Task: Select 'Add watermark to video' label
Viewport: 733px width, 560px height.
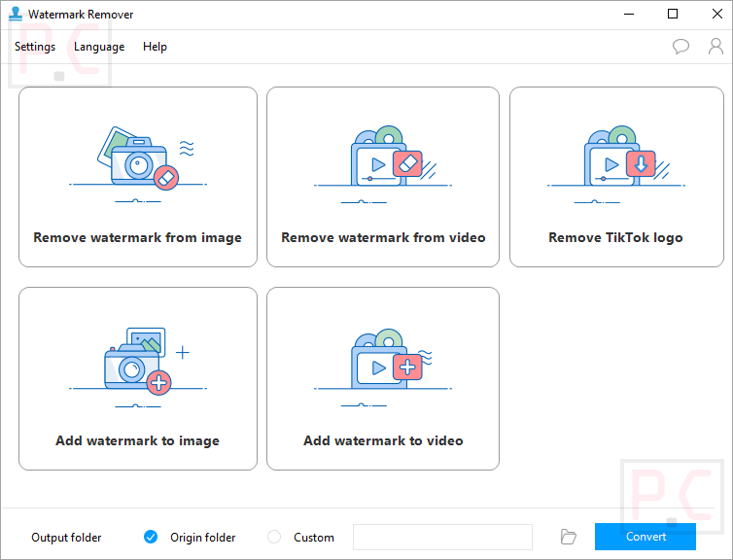Action: coord(383,440)
